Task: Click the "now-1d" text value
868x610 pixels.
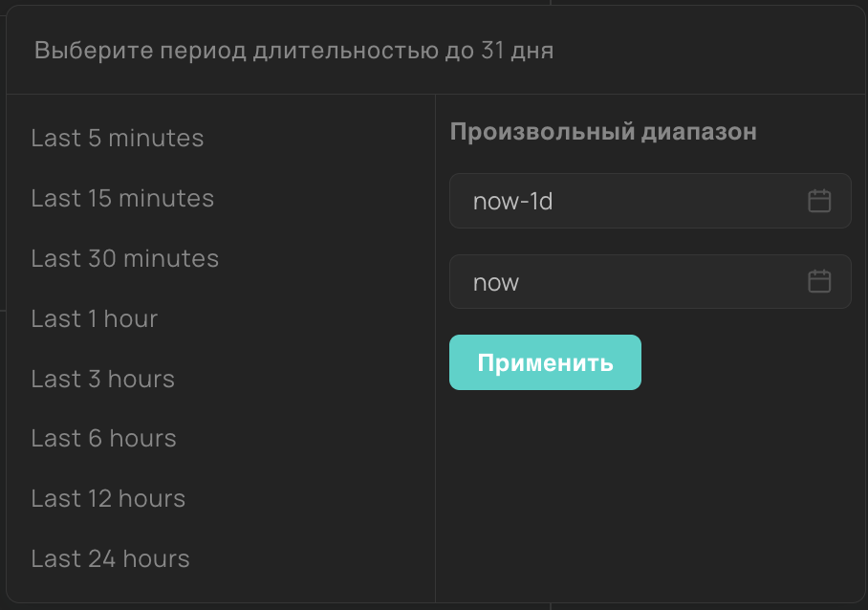Action: (x=513, y=202)
